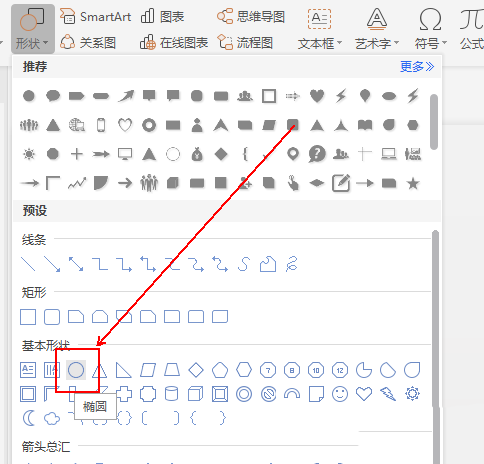
Task: Select the cube shape in 基本形状
Action: click(x=196, y=394)
